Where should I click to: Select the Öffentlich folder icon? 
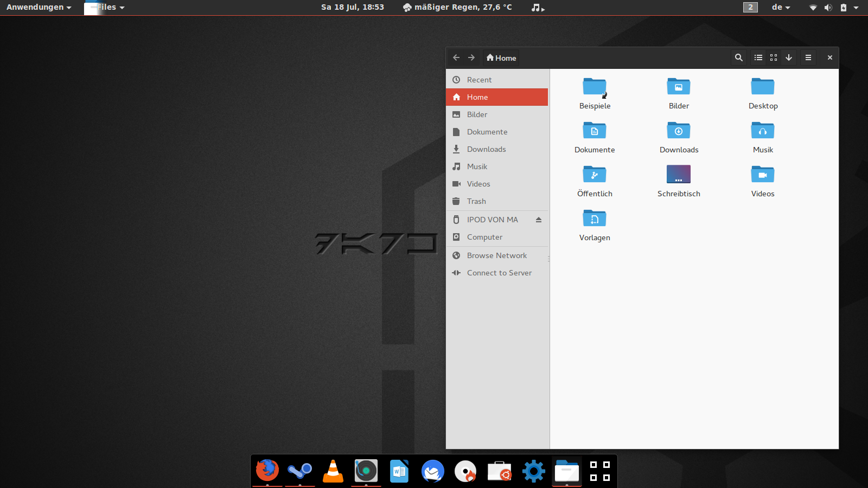point(595,175)
